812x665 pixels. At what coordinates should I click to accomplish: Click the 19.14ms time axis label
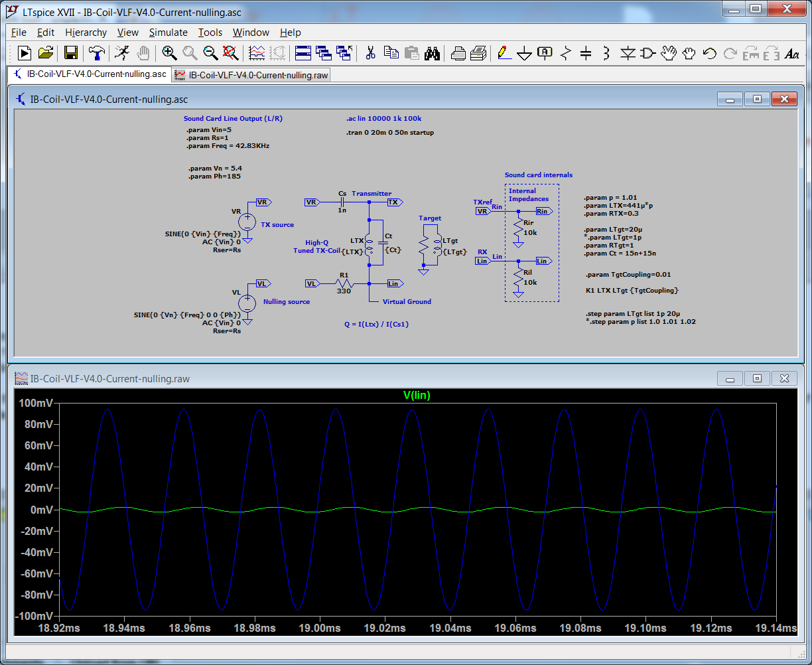coord(776,627)
